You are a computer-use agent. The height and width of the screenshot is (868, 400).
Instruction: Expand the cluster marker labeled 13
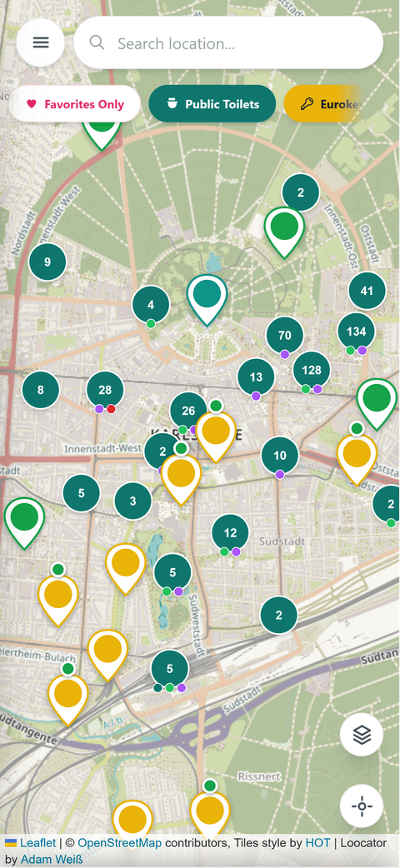(x=256, y=377)
